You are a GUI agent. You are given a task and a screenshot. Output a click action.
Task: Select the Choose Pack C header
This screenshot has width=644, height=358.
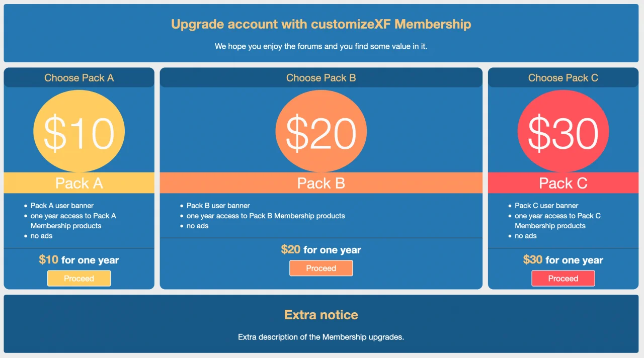tap(563, 78)
